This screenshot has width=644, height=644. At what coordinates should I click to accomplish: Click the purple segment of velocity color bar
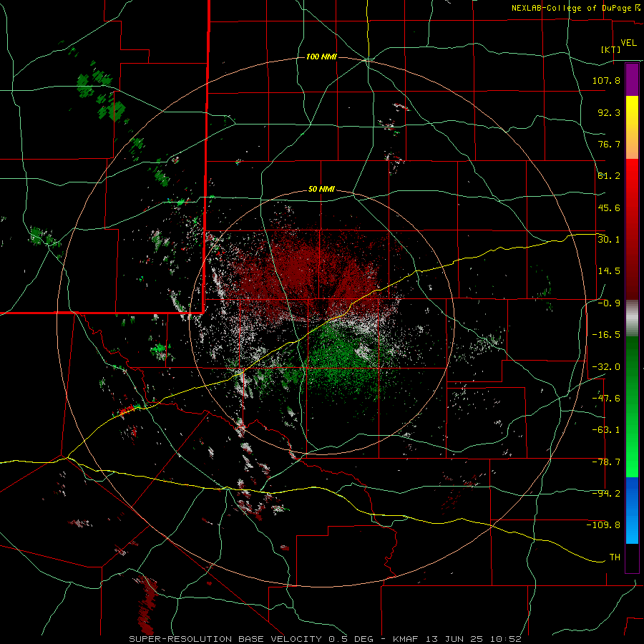632,79
